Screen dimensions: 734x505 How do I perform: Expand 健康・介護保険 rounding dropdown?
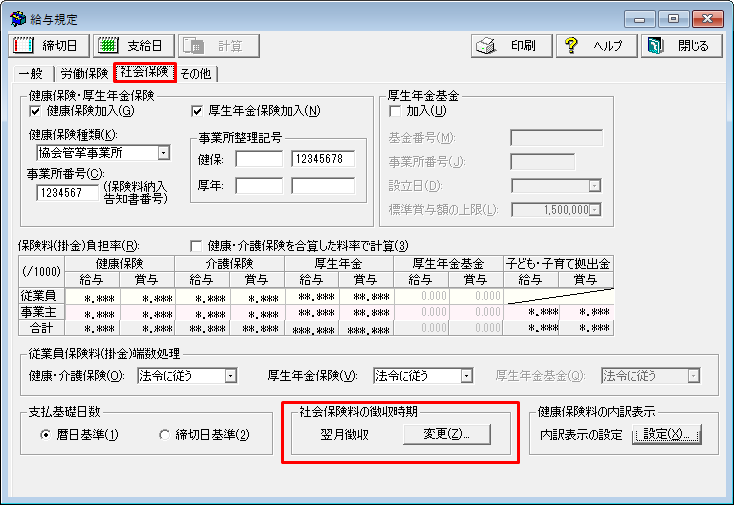point(230,376)
